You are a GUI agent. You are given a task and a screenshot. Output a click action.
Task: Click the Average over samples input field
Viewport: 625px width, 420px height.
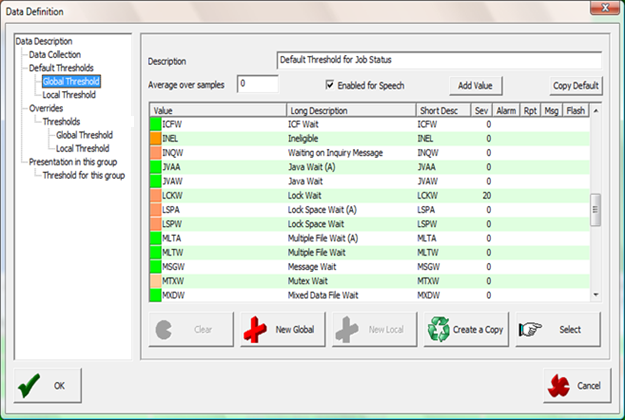[257, 85]
